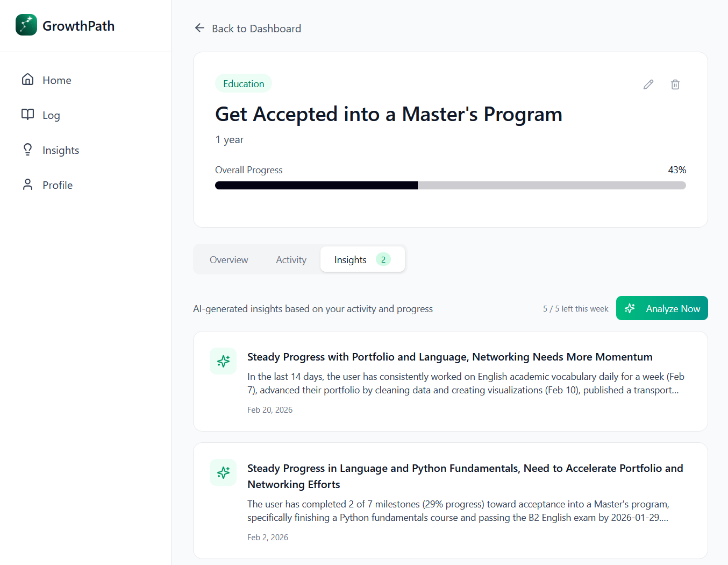Click the trash delete goal icon
The height and width of the screenshot is (565, 728).
tap(675, 84)
